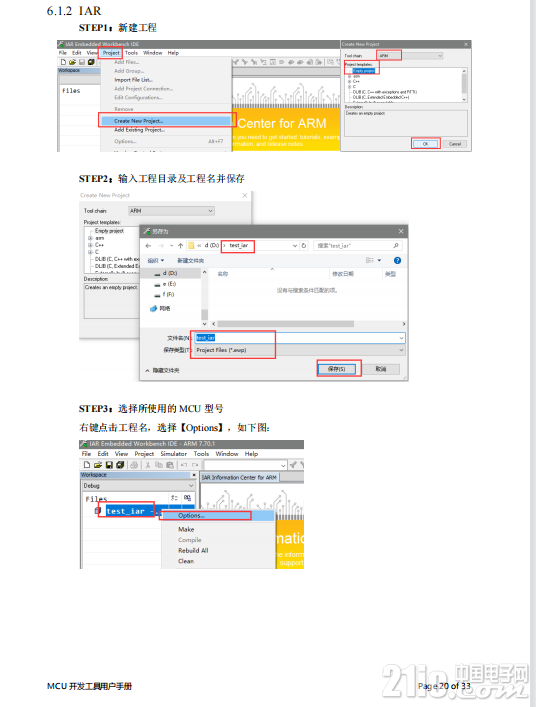This screenshot has width=536, height=707.
Task: Click the blue help icon in save dialog
Action: (x=397, y=260)
